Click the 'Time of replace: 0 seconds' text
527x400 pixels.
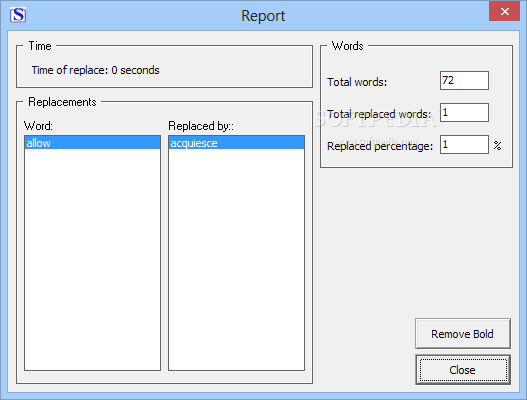[x=95, y=70]
